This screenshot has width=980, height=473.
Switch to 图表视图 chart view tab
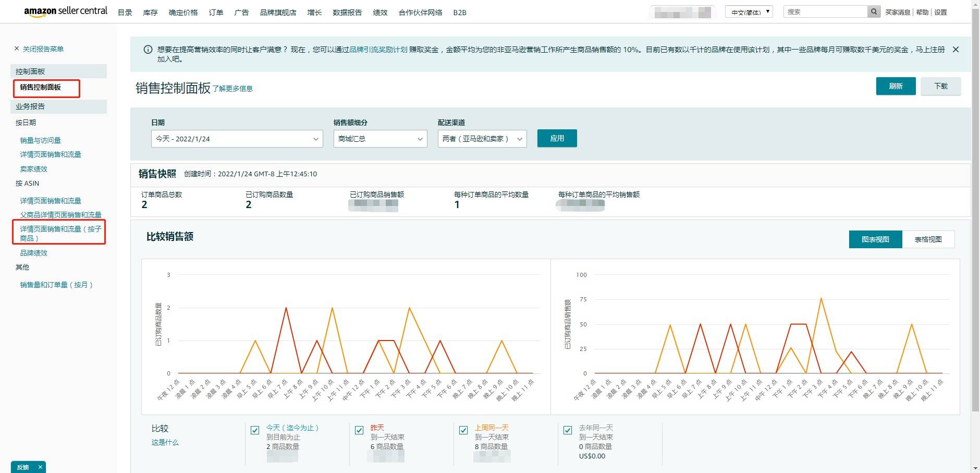[x=875, y=239]
